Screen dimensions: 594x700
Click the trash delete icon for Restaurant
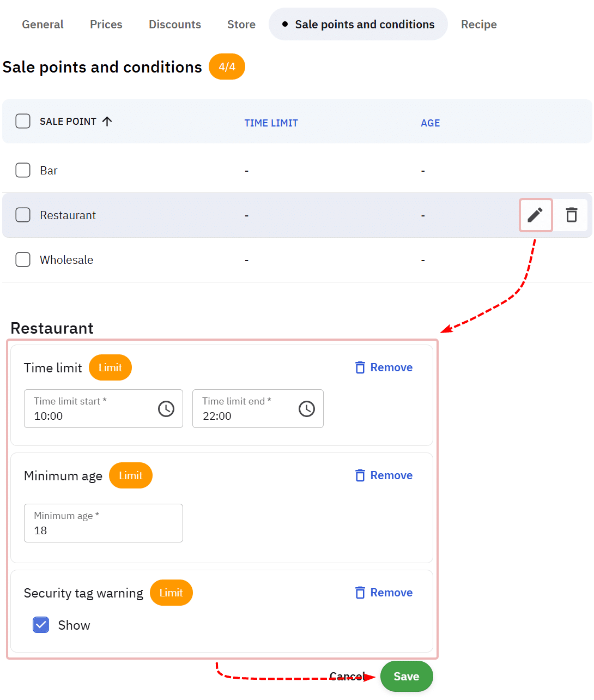(571, 215)
